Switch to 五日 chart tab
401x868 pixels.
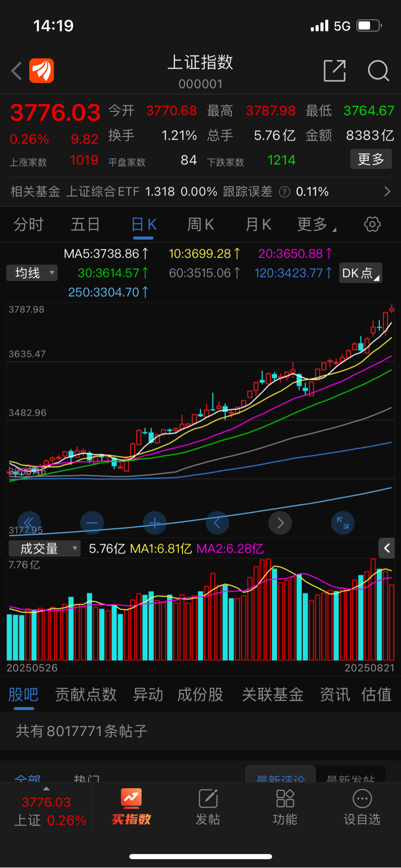tap(86, 224)
